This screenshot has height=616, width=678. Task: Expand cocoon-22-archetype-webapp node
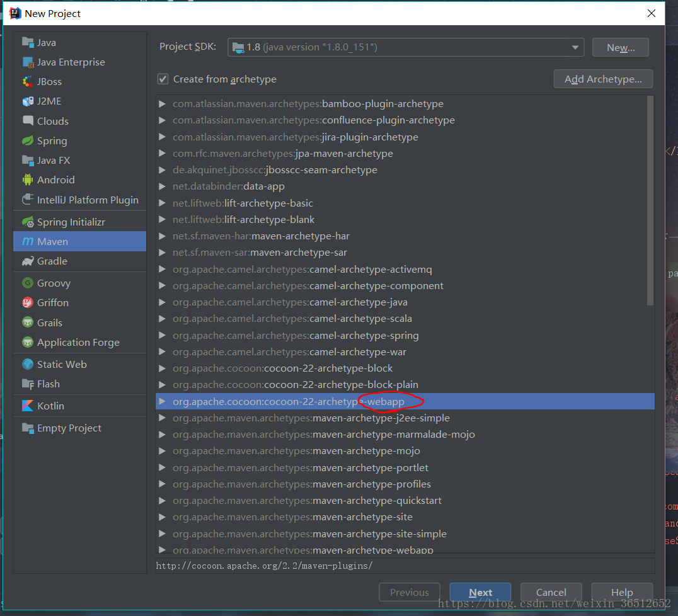click(x=162, y=402)
